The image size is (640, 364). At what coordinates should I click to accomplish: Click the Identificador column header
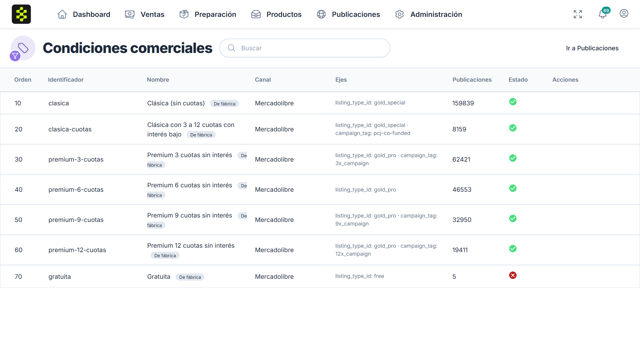coord(66,80)
